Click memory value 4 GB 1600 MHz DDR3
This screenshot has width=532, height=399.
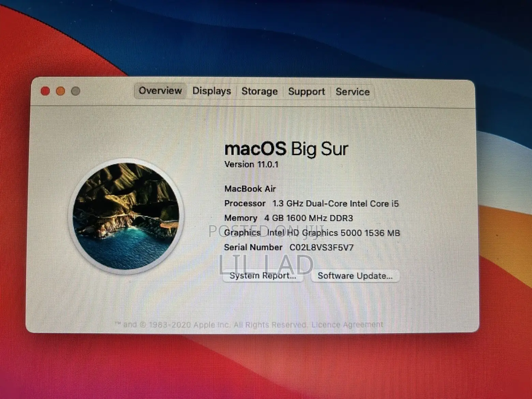[x=309, y=218]
